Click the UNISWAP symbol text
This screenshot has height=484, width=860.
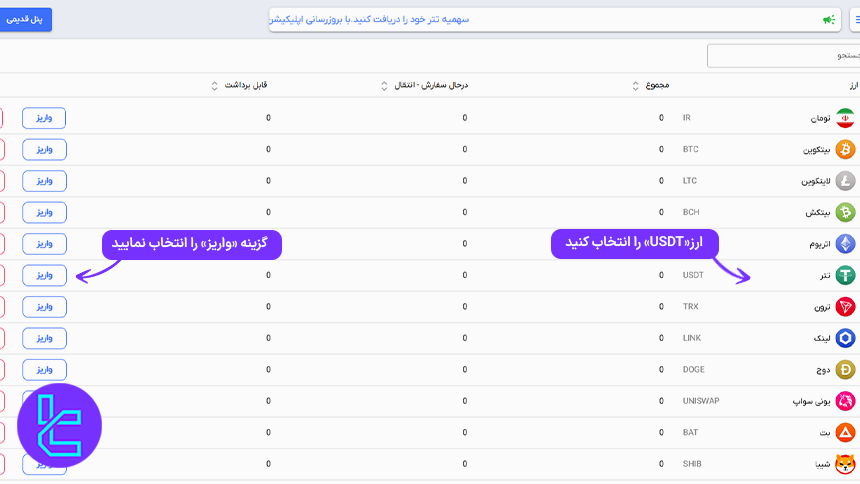(x=700, y=401)
